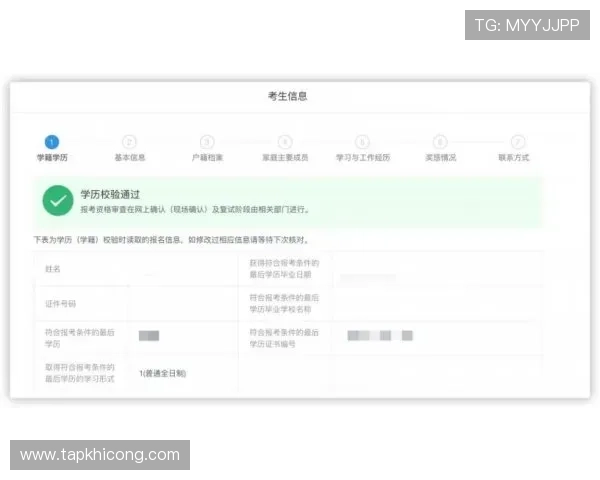
Task: Open step 5 学习与工作经历
Action: (x=363, y=149)
